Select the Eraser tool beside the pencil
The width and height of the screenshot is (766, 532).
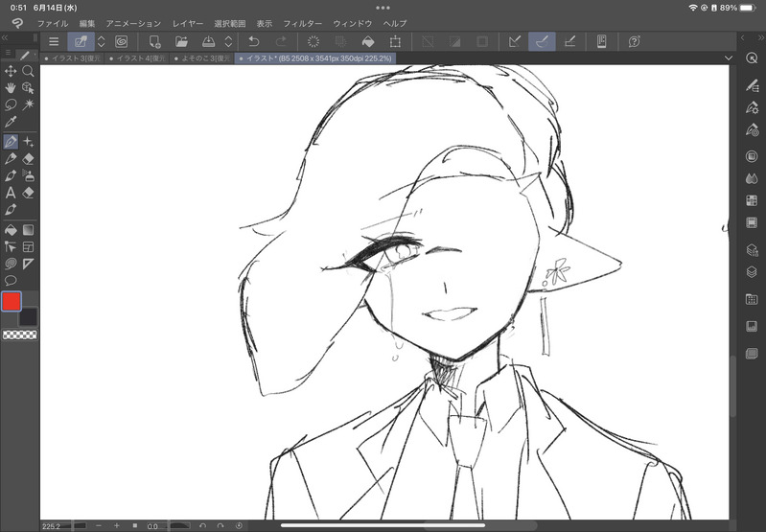pyautogui.click(x=29, y=159)
